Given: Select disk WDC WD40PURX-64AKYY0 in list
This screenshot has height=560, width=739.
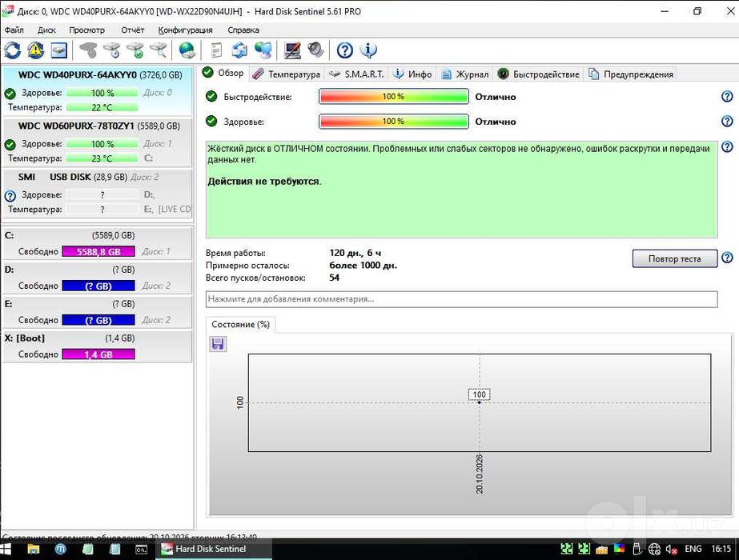Looking at the screenshot, I should pos(97,91).
